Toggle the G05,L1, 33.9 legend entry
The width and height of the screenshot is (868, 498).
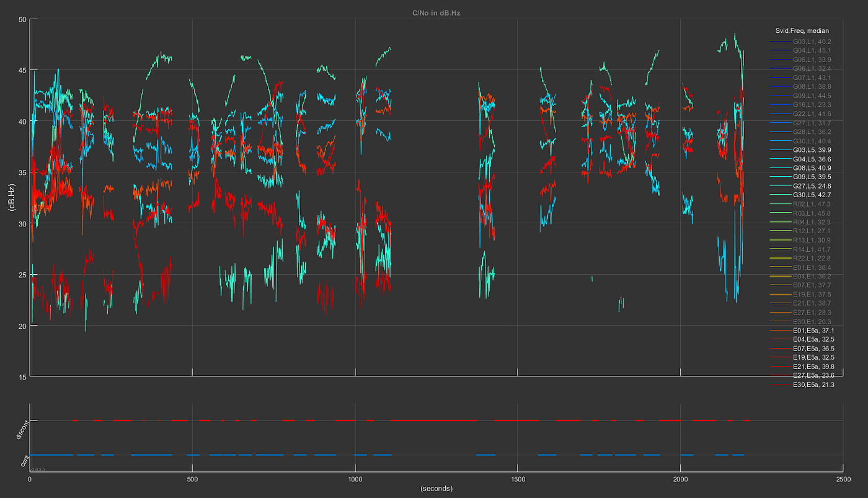coord(813,60)
